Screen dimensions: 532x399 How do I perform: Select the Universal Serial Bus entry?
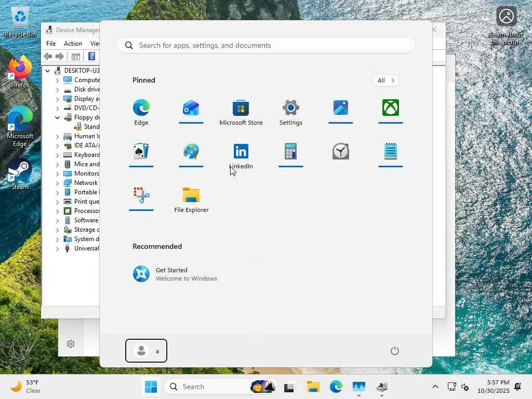coord(82,248)
